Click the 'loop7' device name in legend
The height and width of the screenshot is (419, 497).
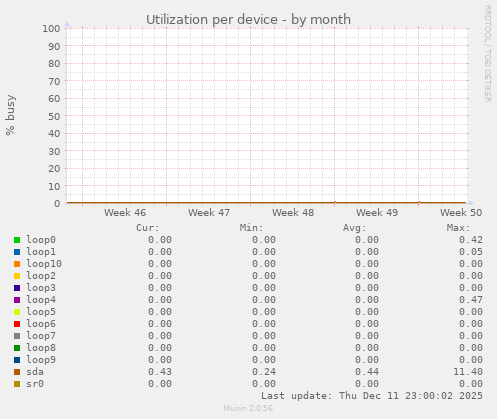[x=41, y=336]
